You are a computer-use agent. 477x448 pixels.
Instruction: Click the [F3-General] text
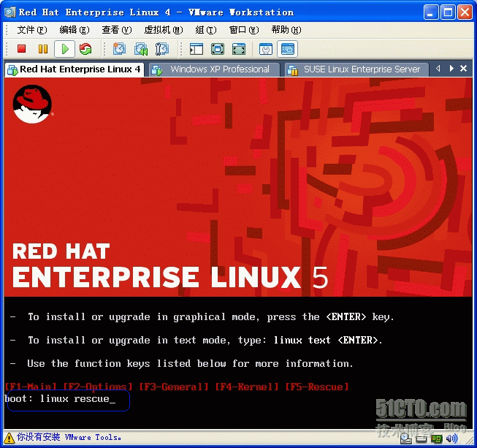point(174,387)
